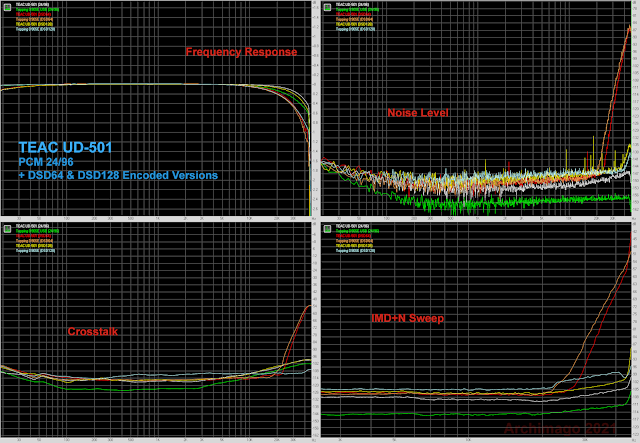Screen dimensions: 640x443
Task: Select white TEAC UD-501 [24/96] legend in Frequency Response
Action: (32, 4)
